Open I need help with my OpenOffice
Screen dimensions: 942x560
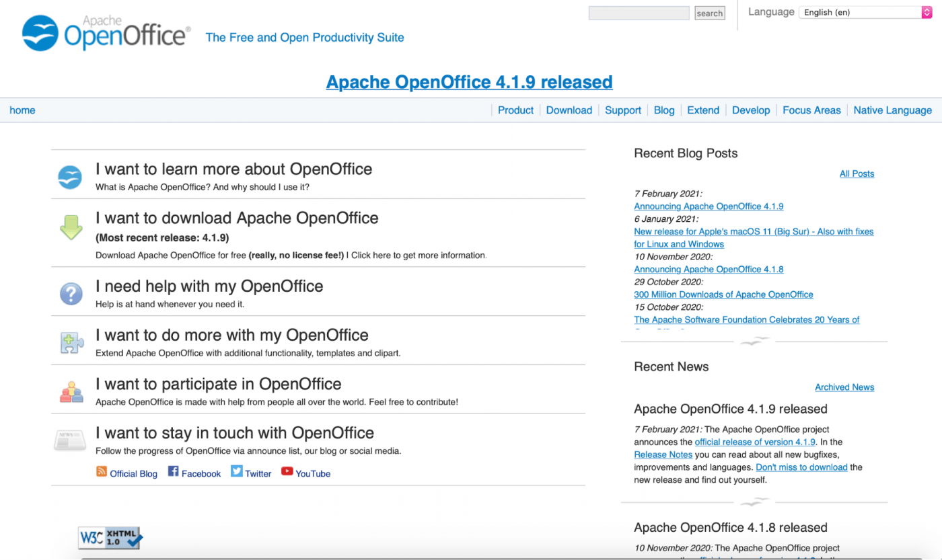209,286
